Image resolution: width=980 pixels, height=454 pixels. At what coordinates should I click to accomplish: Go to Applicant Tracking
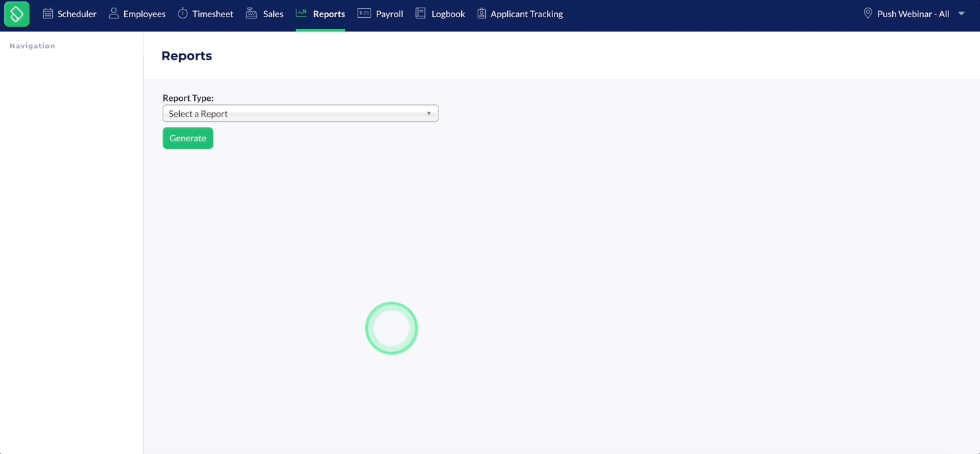click(520, 14)
